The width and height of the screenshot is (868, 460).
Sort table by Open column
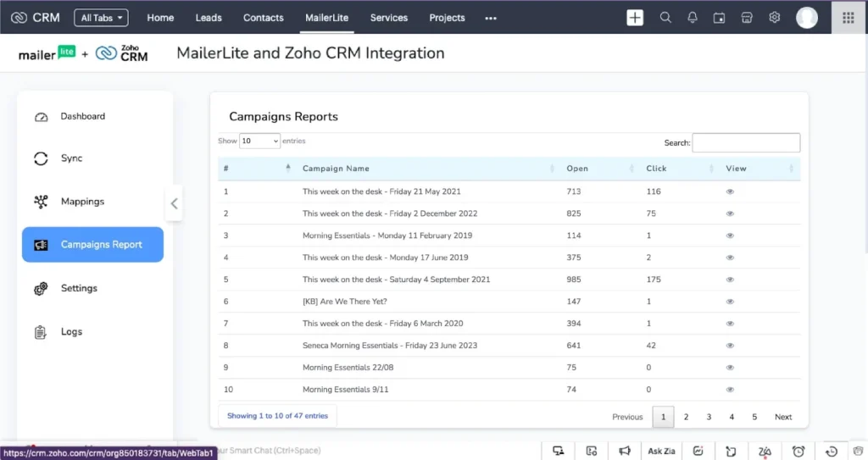point(577,169)
